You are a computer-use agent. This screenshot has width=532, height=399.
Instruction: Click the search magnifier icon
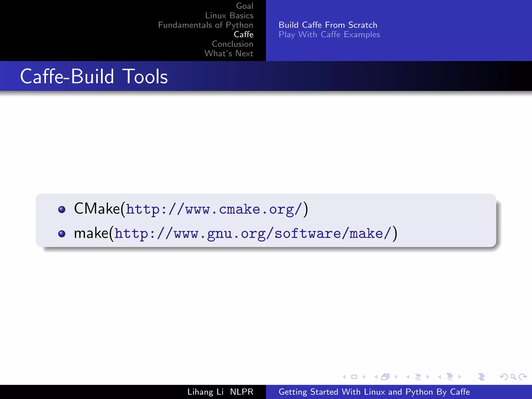click(513, 377)
